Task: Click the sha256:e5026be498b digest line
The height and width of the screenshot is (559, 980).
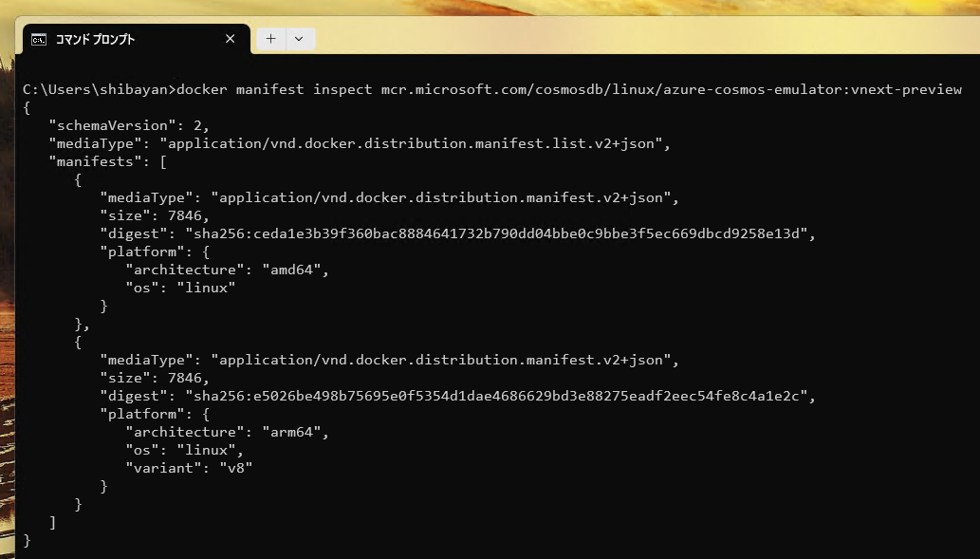Action: [x=458, y=397]
